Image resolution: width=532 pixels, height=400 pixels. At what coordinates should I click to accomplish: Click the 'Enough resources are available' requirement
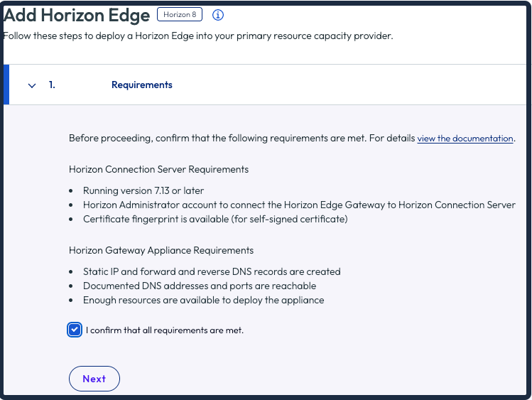pyautogui.click(x=204, y=301)
